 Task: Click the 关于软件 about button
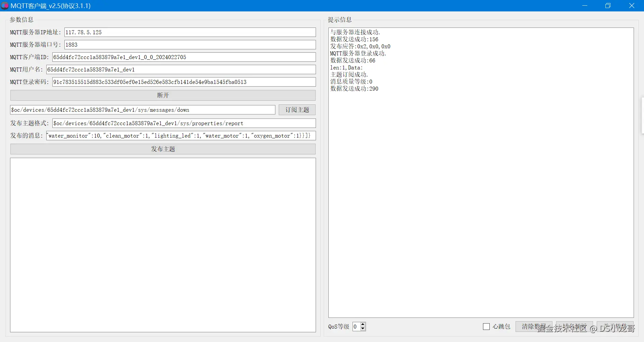coord(615,327)
